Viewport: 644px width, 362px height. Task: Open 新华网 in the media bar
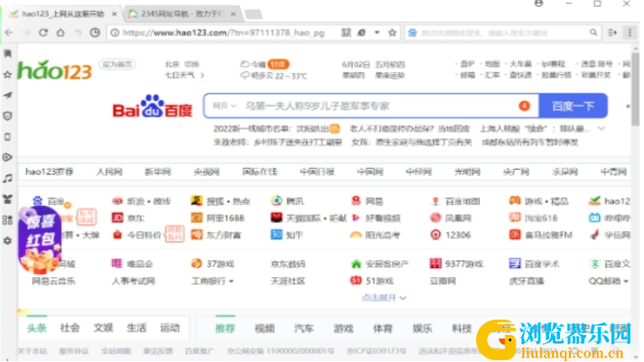158,172
